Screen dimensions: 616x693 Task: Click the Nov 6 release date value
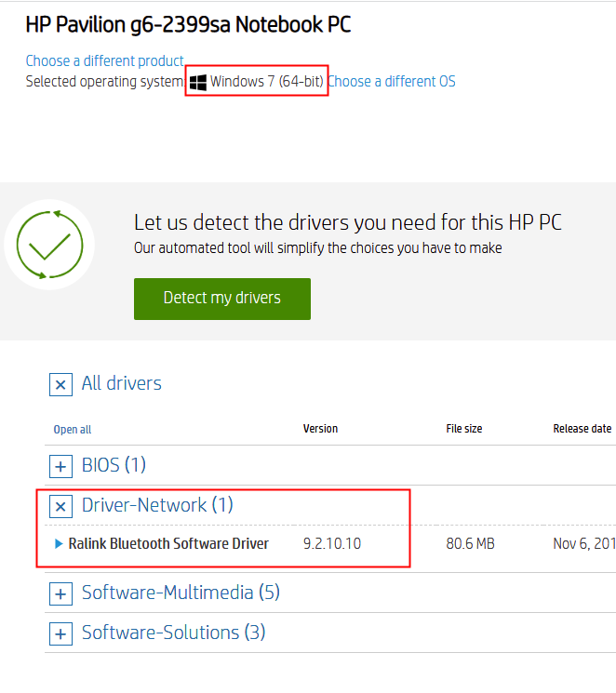[x=584, y=543]
